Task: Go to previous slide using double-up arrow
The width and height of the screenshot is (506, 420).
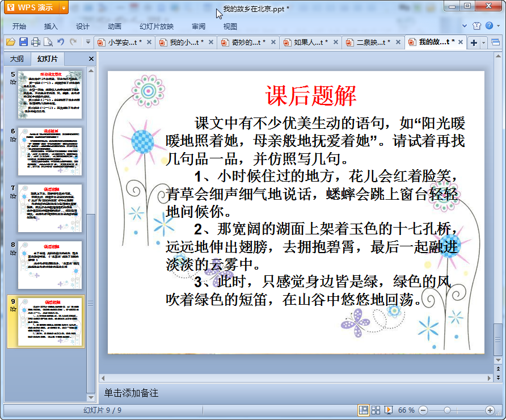Action: [498, 369]
